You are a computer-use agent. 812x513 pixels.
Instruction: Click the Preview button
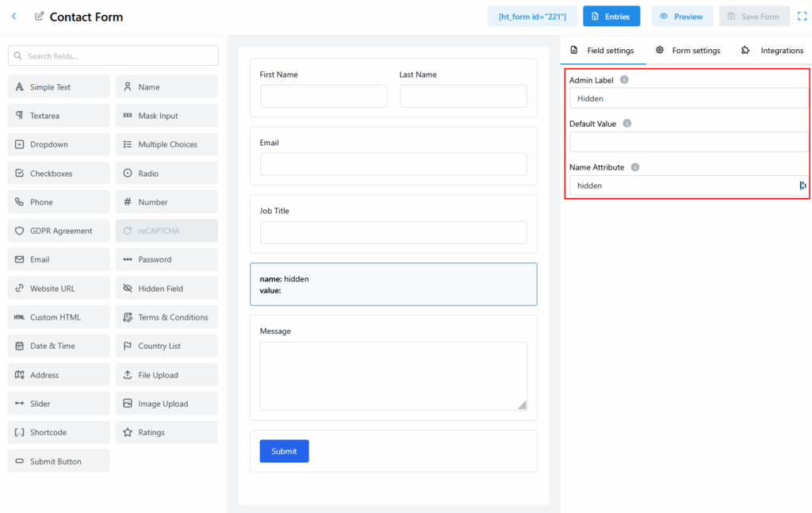(x=682, y=17)
